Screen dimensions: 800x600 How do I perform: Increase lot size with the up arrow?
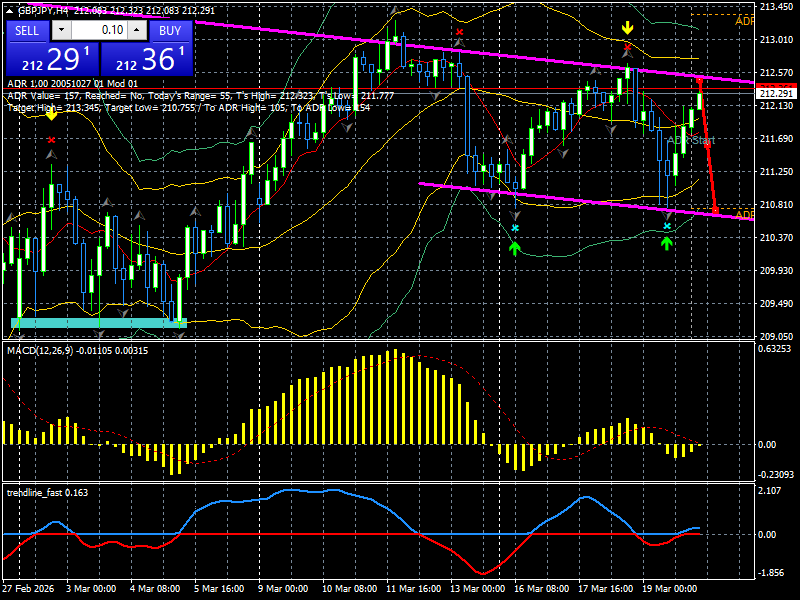click(137, 30)
